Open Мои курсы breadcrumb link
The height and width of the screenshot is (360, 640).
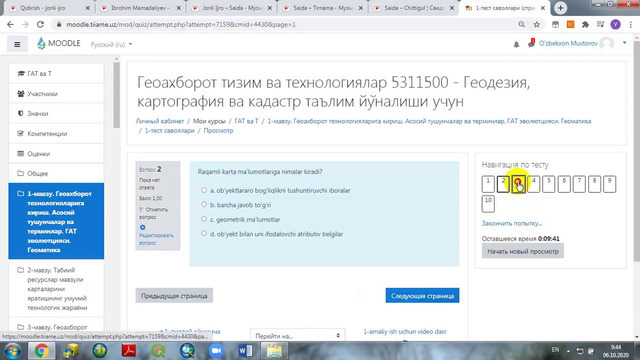(x=209, y=121)
